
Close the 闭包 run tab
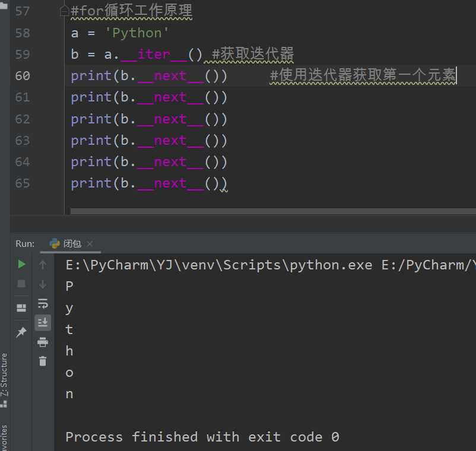click(90, 244)
